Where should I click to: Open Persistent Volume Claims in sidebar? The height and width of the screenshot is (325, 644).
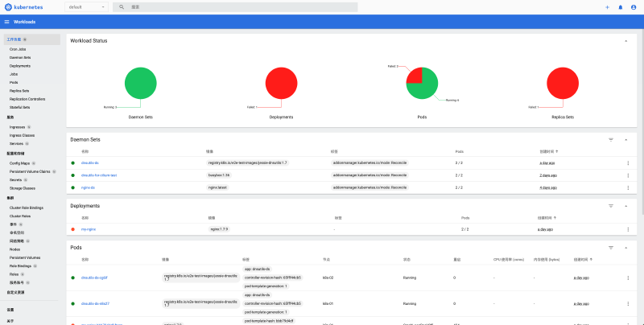(30, 171)
